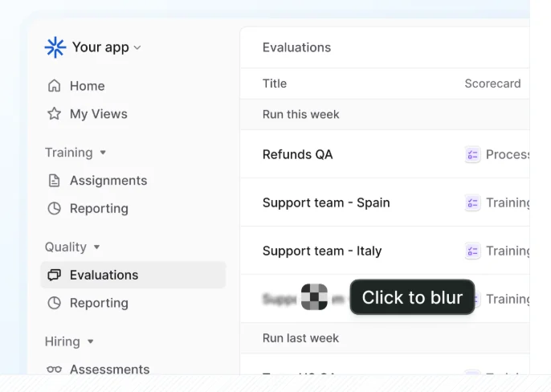Go to My Views menu item
Image resolution: width=551 pixels, height=392 pixels.
(99, 114)
